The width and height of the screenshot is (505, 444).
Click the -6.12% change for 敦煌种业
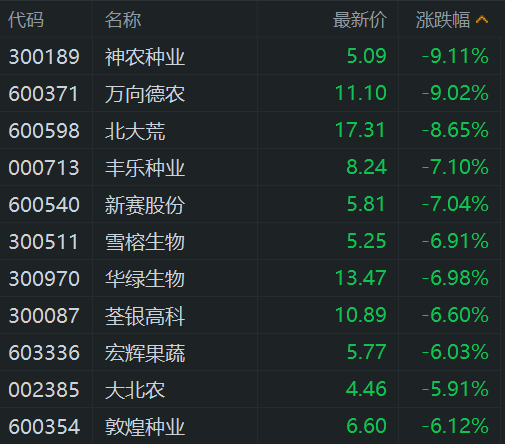tap(455, 426)
